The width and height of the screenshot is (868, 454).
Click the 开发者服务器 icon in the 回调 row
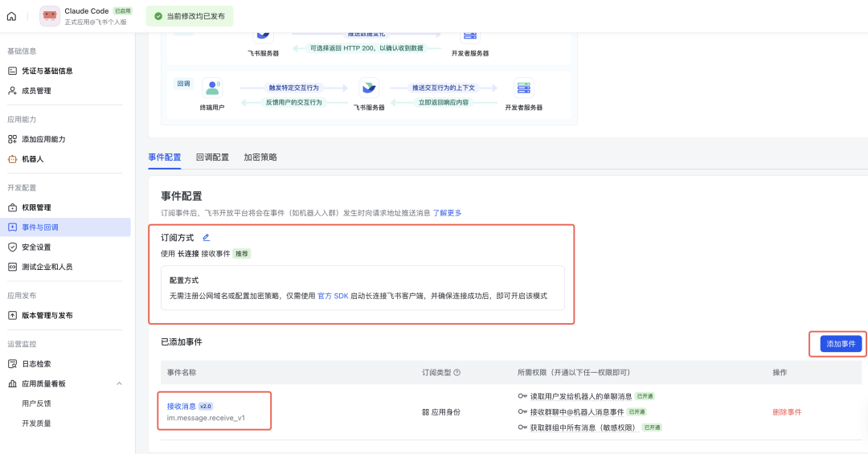coord(524,88)
